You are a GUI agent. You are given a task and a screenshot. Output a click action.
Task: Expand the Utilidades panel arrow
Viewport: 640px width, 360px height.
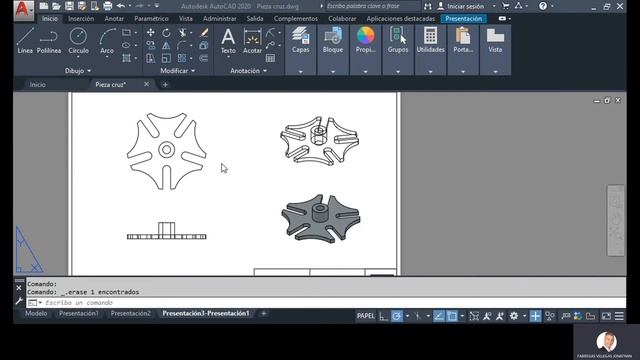click(430, 71)
